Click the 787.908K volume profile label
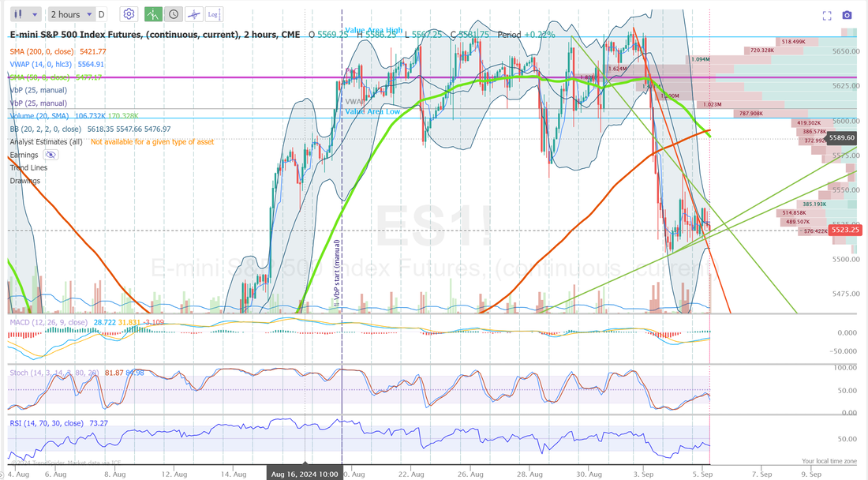This screenshot has height=480, width=868. click(x=751, y=114)
